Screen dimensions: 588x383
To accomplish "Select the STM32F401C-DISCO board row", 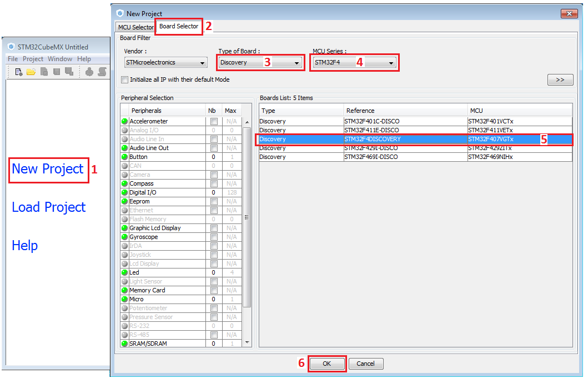I will tap(415, 121).
